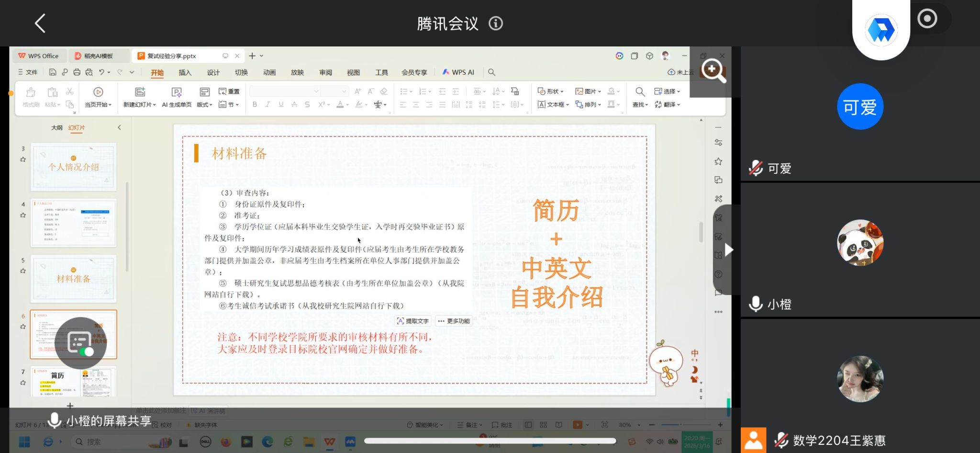Click the 更多功能 more functions button
The width and height of the screenshot is (980, 453).
point(454,321)
